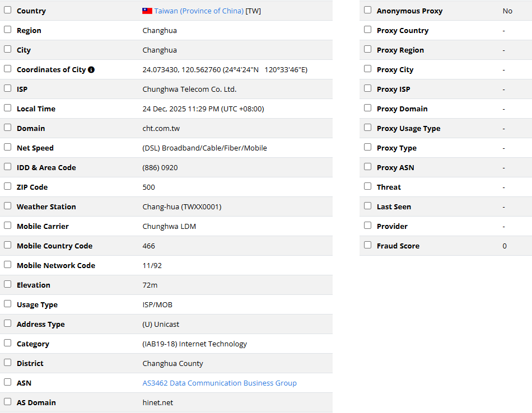The height and width of the screenshot is (413, 532).
Task: Tick the Proxy ASN checkbox
Action: click(x=367, y=167)
